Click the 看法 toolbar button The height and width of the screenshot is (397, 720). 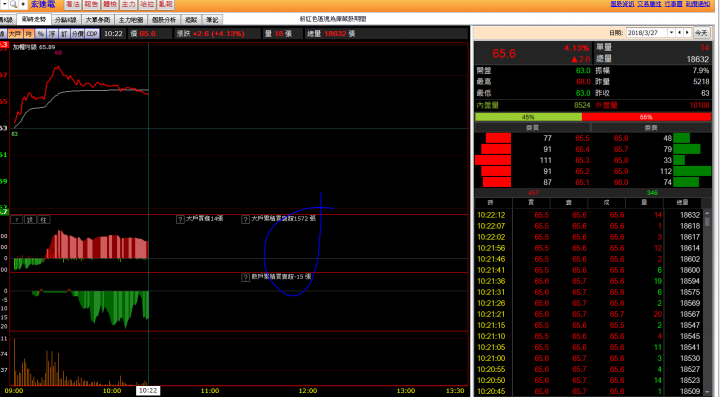pos(73,5)
